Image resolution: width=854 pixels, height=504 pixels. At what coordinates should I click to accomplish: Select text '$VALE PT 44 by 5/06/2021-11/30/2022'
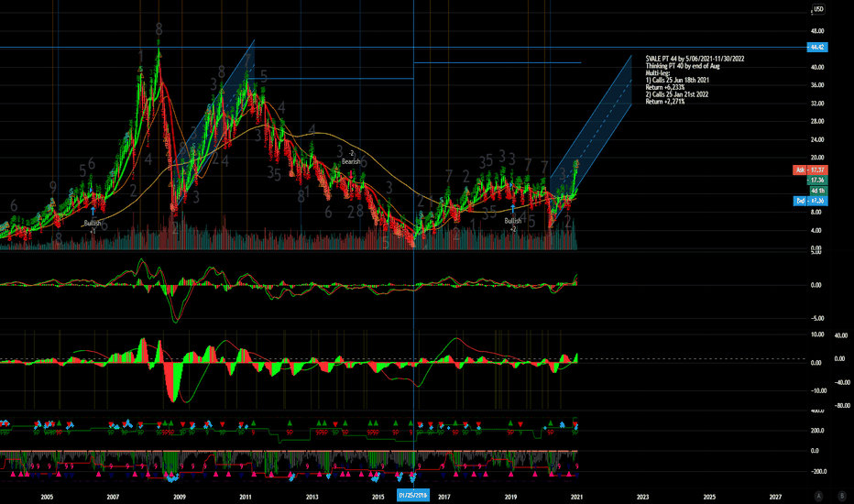point(695,59)
